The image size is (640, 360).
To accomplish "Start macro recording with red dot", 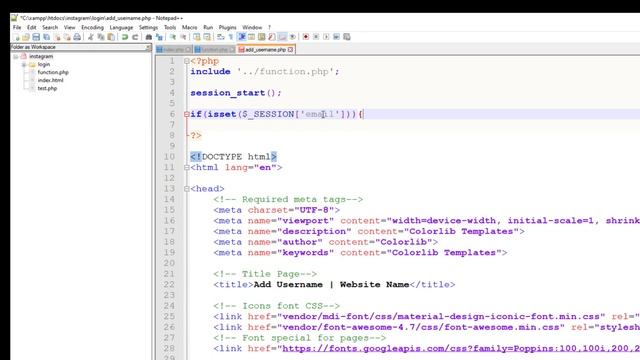I will pos(306,37).
